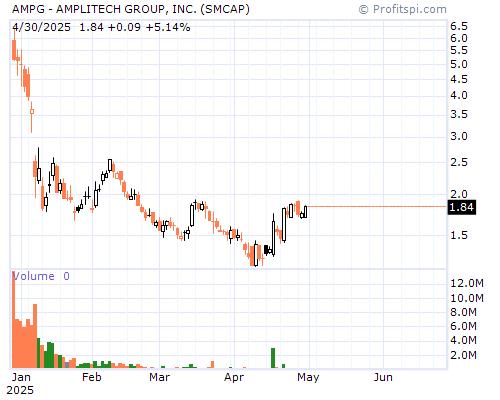The height and width of the screenshot is (400, 500).
Task: Click the Apr month label on the time axis
Action: (234, 377)
